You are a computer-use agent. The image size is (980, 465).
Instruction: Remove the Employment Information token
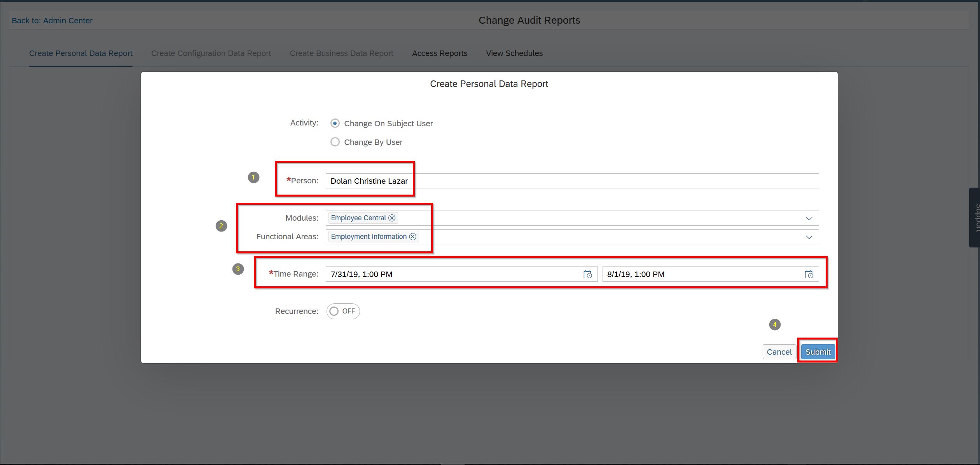click(413, 237)
